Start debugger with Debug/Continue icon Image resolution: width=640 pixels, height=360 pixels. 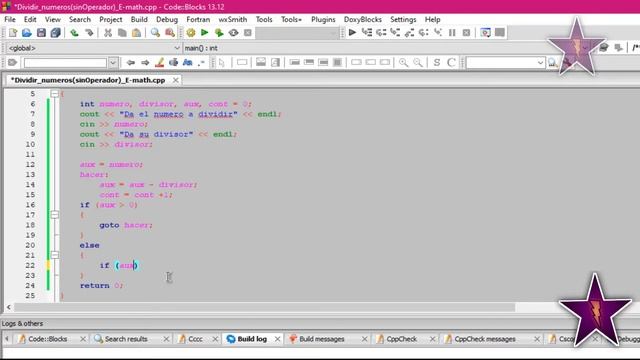pyautogui.click(x=352, y=33)
